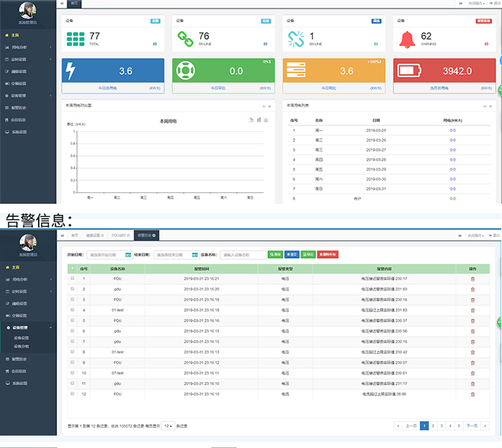The image size is (502, 448).
Task: Click the red warning bell icon
Action: 406,40
